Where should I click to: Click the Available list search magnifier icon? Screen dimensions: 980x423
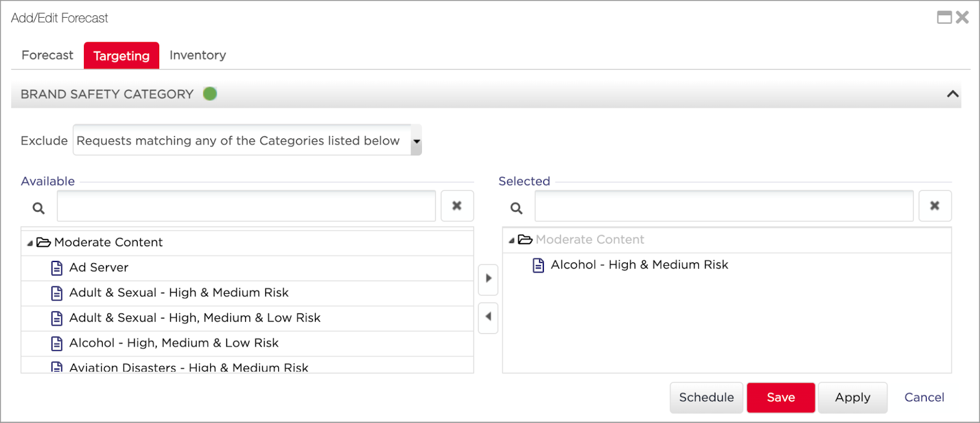[x=39, y=209]
